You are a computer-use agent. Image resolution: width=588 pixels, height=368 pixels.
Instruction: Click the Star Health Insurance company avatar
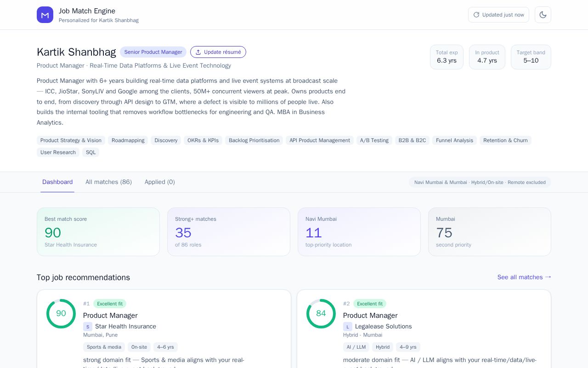(x=88, y=327)
